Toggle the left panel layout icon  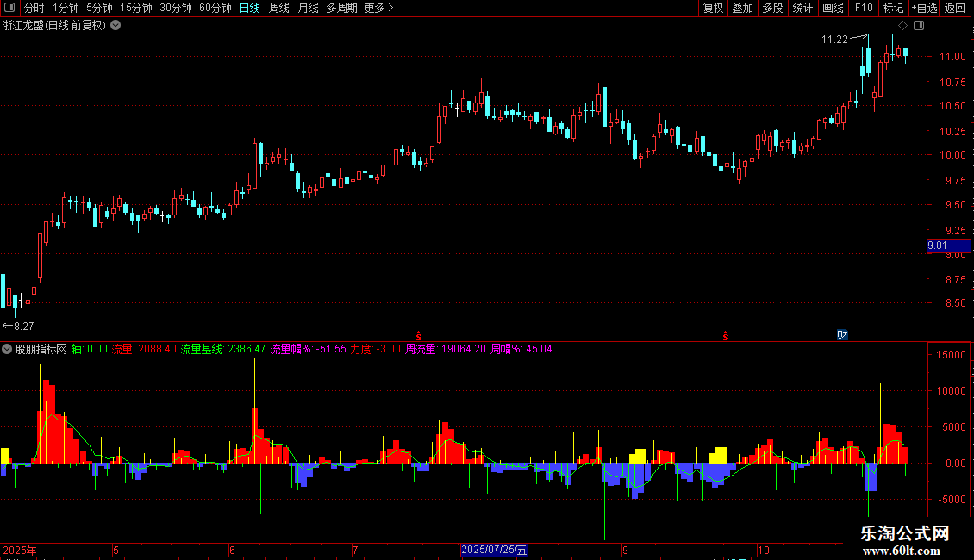tap(9, 8)
